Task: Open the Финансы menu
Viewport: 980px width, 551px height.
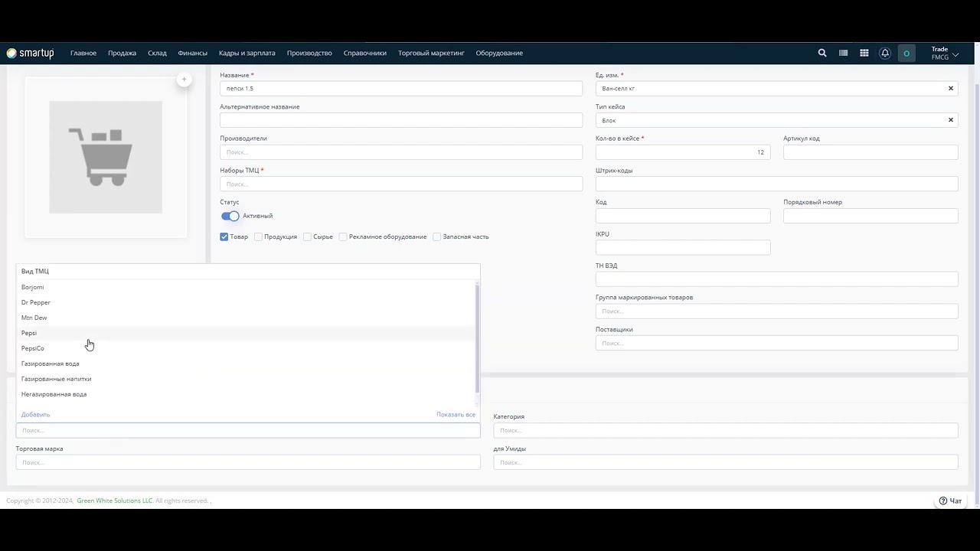Action: tap(192, 53)
